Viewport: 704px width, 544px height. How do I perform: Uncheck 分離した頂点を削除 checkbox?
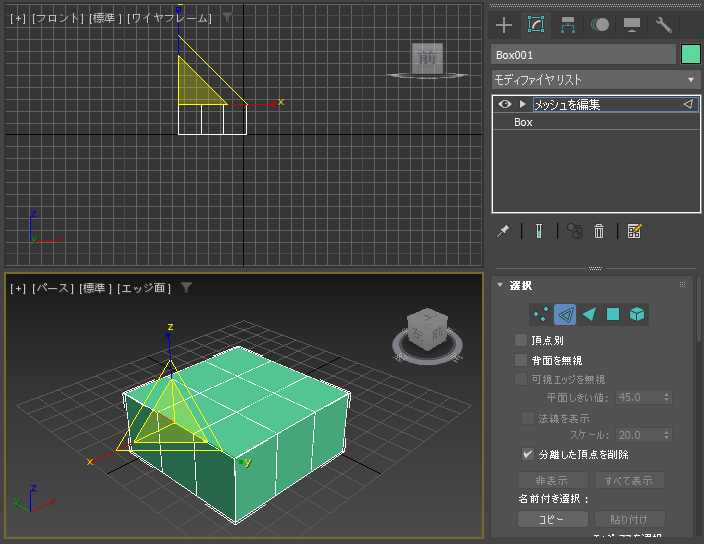(x=528, y=454)
